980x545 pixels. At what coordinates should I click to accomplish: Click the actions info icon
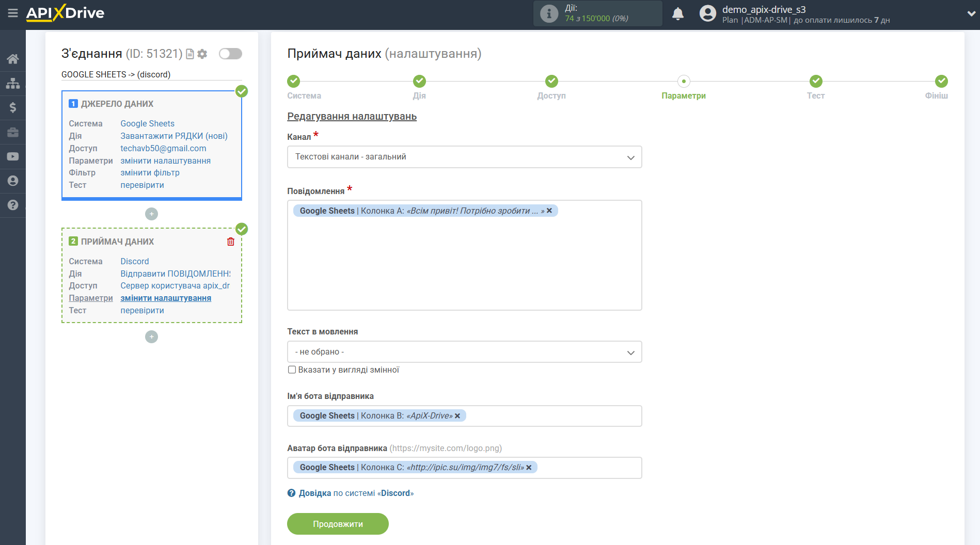coord(549,13)
